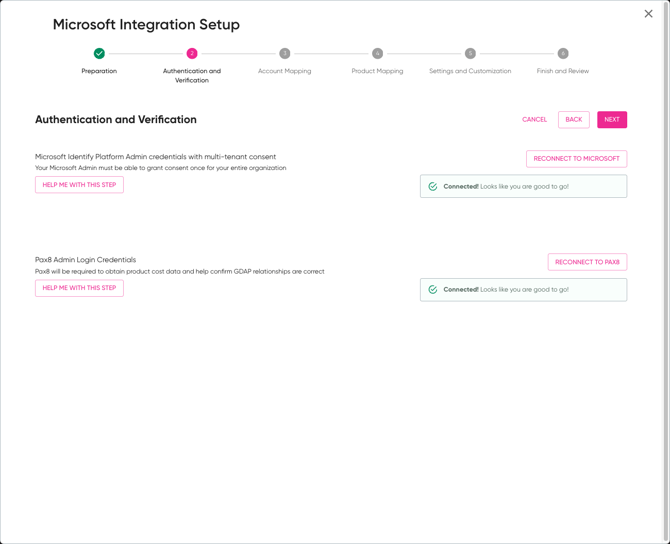Viewport: 670px width, 544px height.
Task: Select the Product Mapping step label
Action: (x=377, y=71)
